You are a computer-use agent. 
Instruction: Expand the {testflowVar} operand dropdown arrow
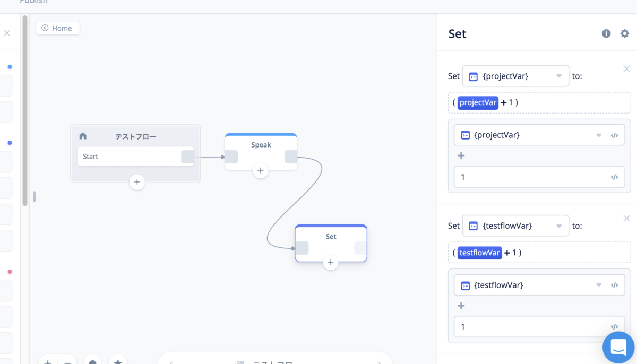coord(599,285)
